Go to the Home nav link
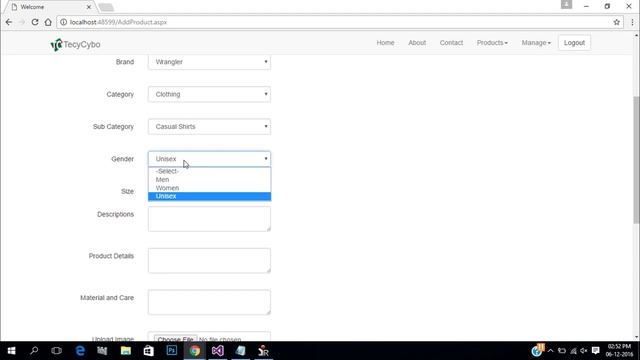Viewport: 640px width, 360px height. click(x=385, y=43)
